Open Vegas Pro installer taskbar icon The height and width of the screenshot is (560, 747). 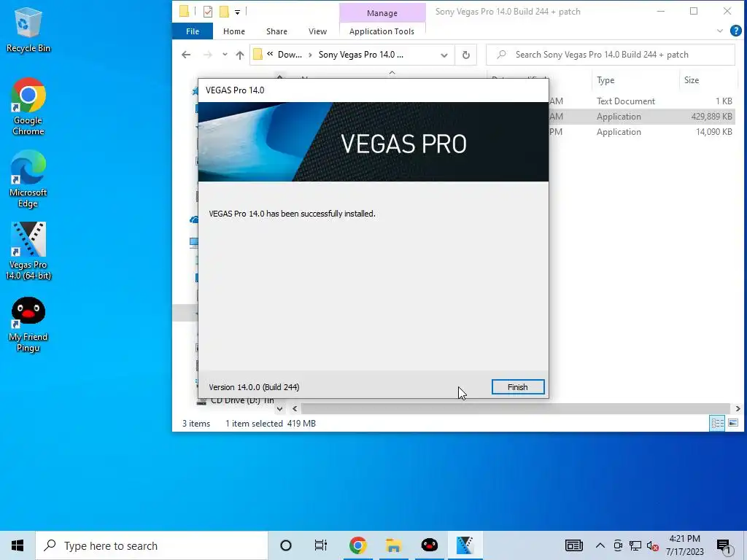(465, 545)
